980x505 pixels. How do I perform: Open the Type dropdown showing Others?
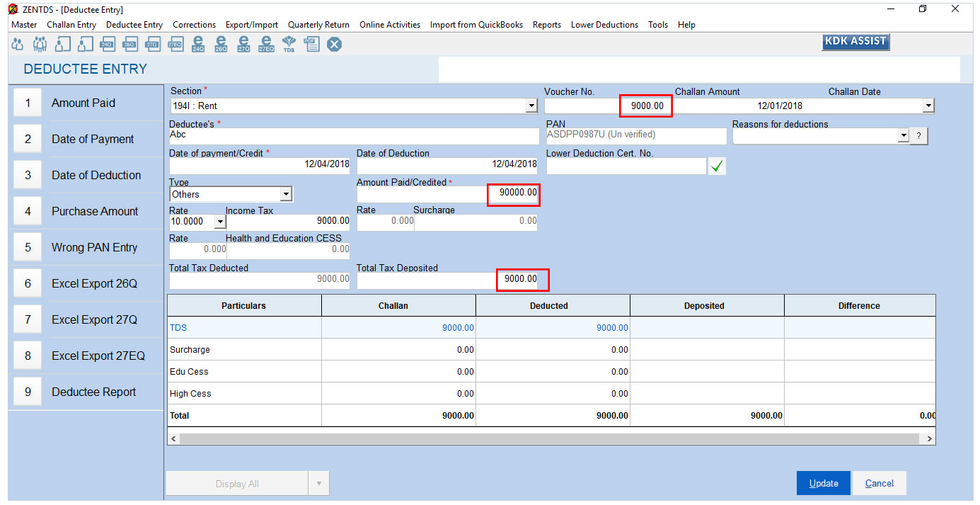[286, 194]
